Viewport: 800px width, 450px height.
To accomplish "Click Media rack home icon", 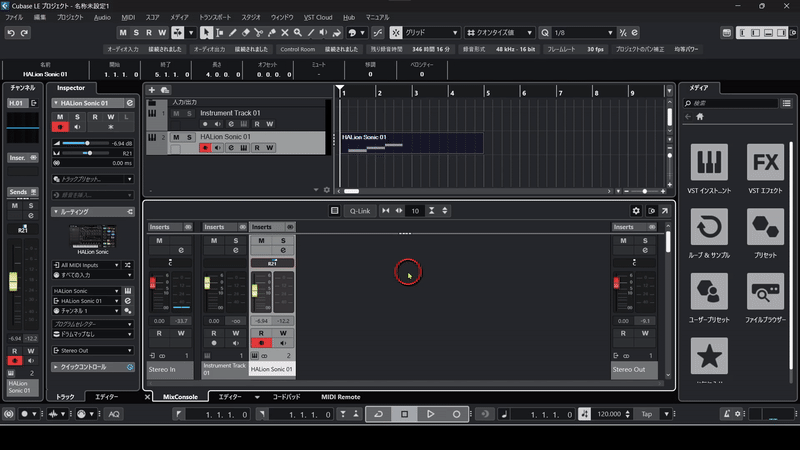I will coord(700,116).
